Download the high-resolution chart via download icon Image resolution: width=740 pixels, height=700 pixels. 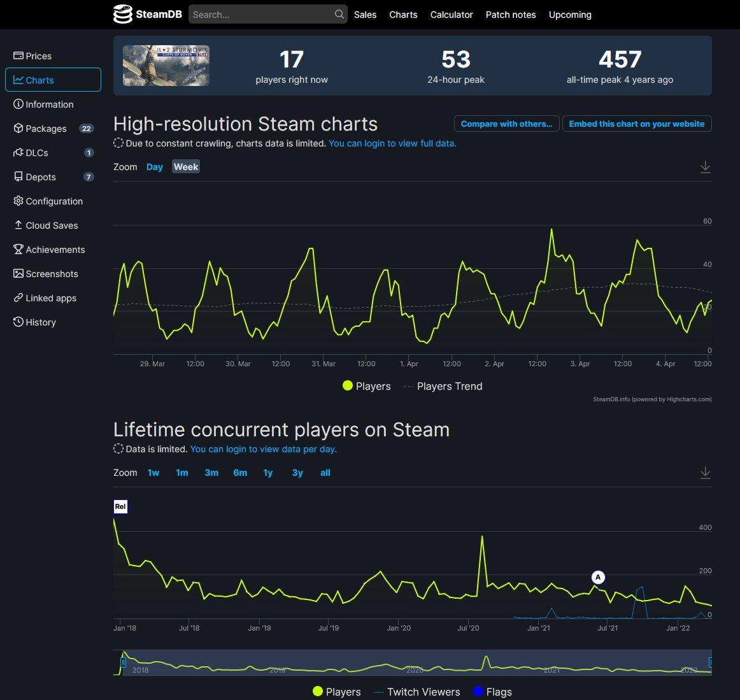pyautogui.click(x=705, y=167)
